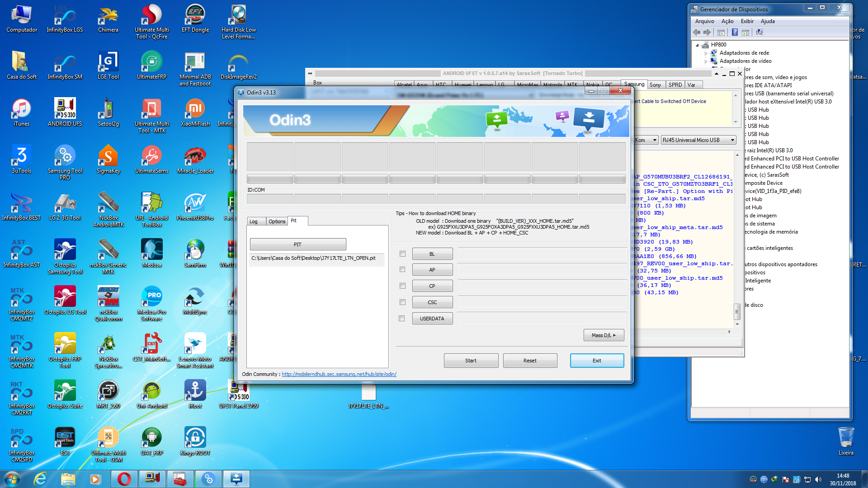This screenshot has width=868, height=488.
Task: Expand Adaptadores de rede node
Action: click(x=706, y=53)
